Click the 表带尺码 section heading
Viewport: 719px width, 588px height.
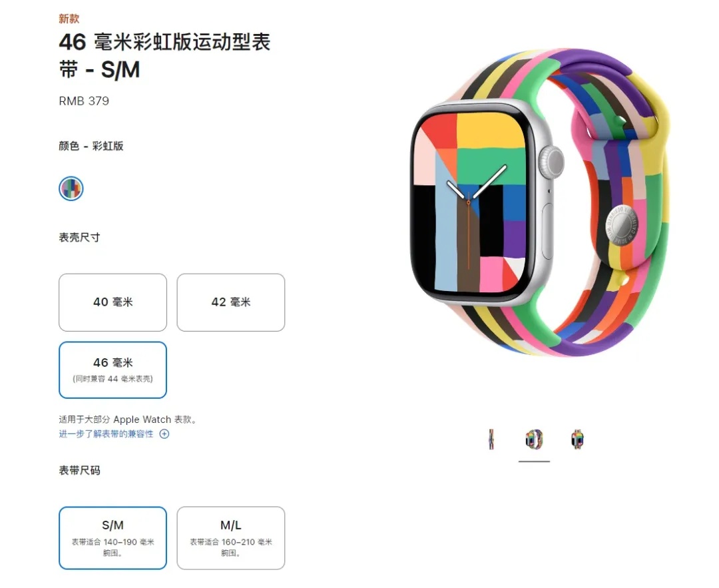[79, 470]
